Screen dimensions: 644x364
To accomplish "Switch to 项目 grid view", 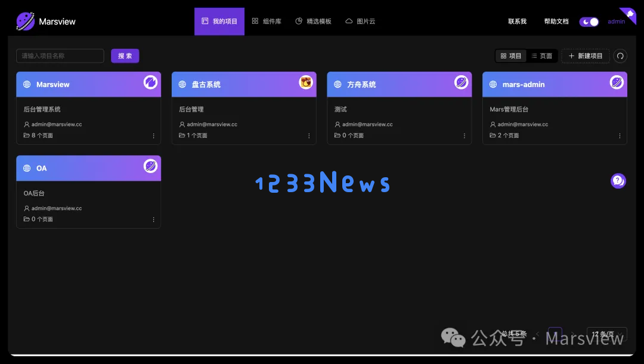I will click(x=511, y=56).
